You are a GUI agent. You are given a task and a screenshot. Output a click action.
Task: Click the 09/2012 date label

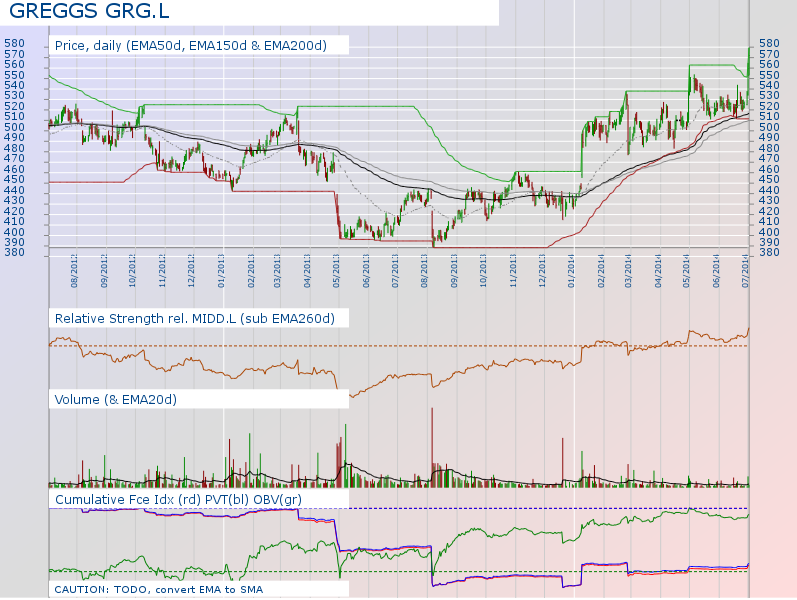pyautogui.click(x=104, y=271)
